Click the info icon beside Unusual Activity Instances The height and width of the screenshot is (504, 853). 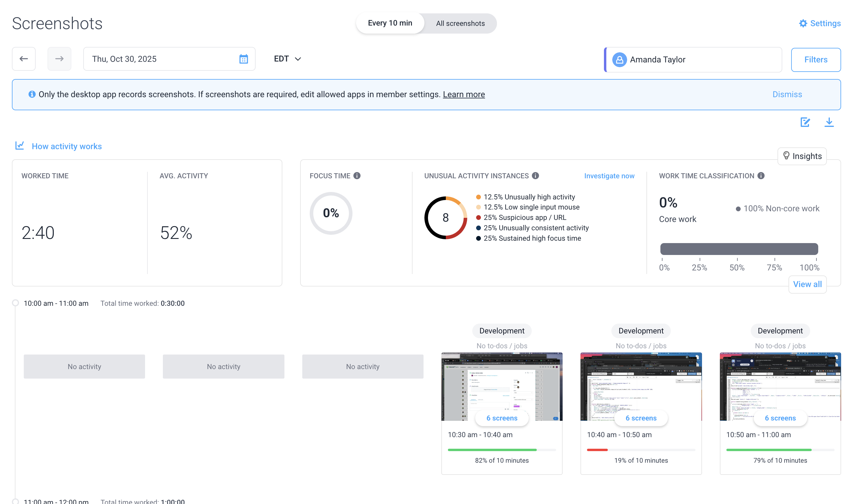tap(536, 176)
